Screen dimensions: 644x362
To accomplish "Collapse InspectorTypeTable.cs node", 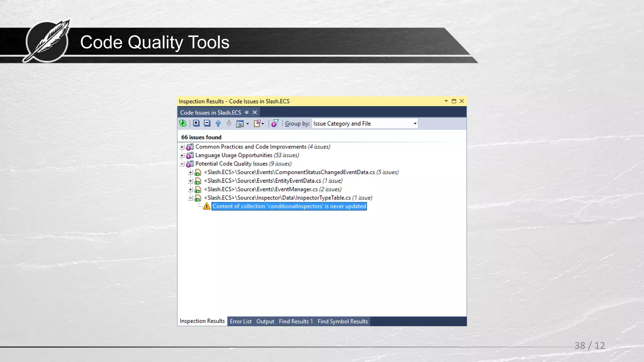I will click(190, 198).
